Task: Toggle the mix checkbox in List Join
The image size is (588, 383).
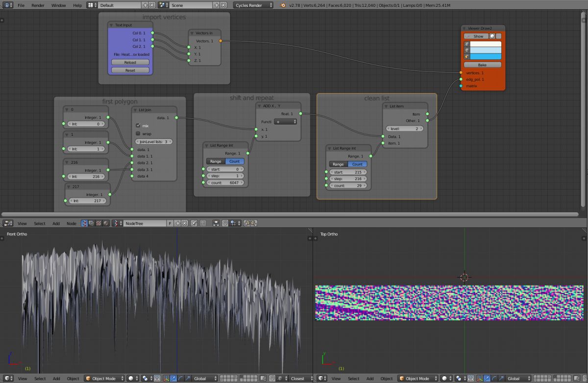Action: pos(138,126)
